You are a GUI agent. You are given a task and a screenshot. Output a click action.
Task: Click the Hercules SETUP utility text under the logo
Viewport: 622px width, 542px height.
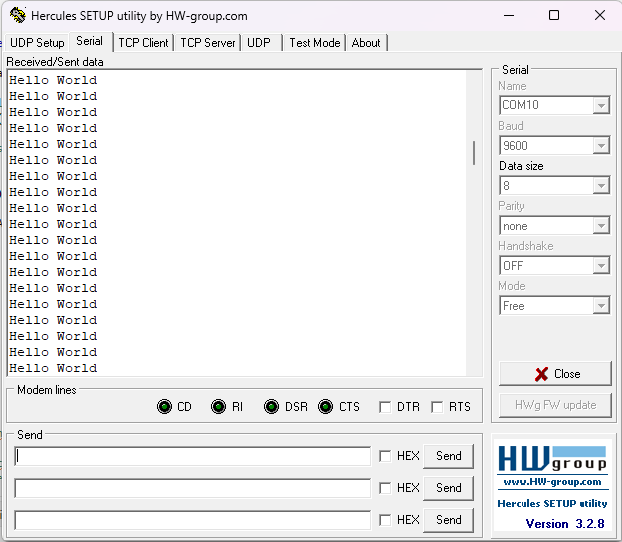click(x=552, y=504)
